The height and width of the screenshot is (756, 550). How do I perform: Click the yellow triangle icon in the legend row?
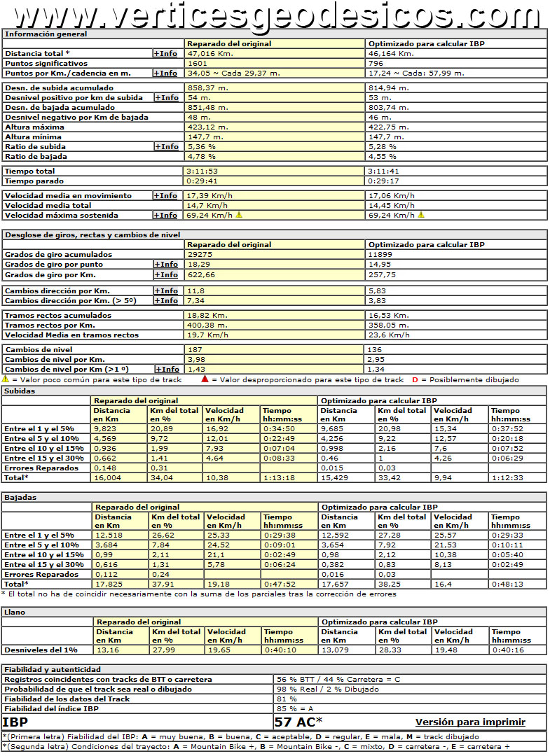(6, 379)
